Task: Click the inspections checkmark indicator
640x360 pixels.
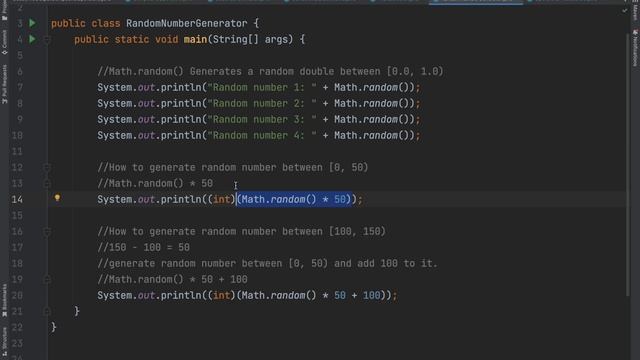Action: click(625, 11)
